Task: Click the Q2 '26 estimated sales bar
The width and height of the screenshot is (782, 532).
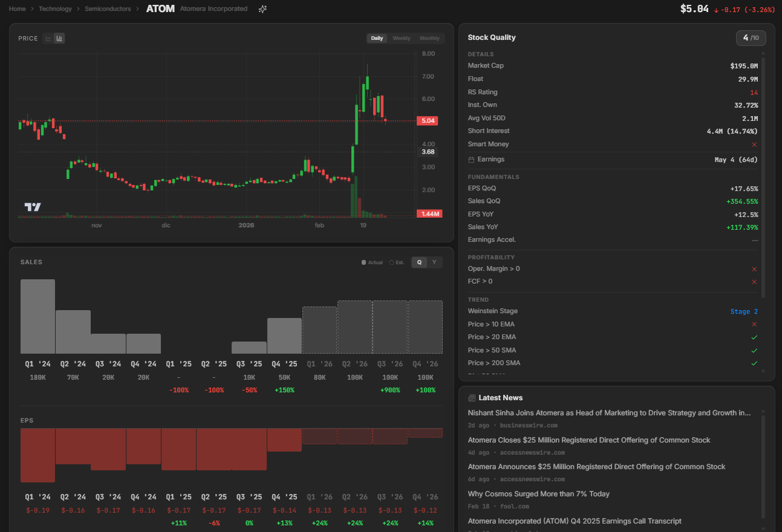Action: pos(355,327)
